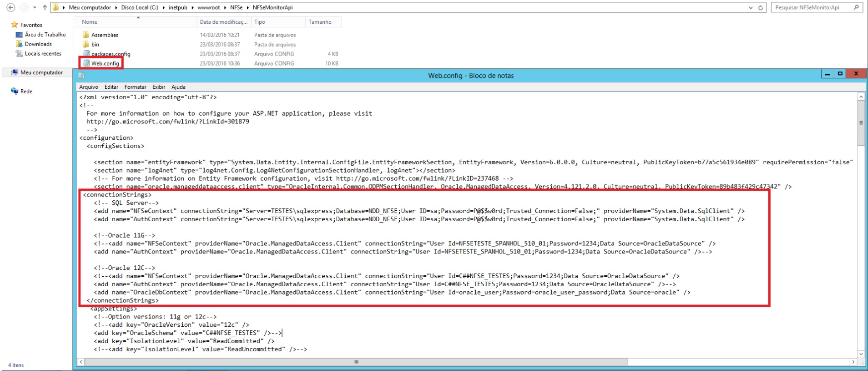Open Locais recentes in the navigation pane

[43, 54]
